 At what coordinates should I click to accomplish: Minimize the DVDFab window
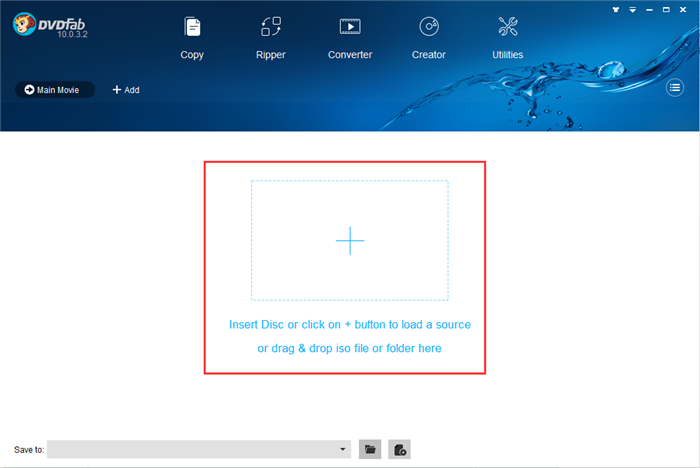651,9
